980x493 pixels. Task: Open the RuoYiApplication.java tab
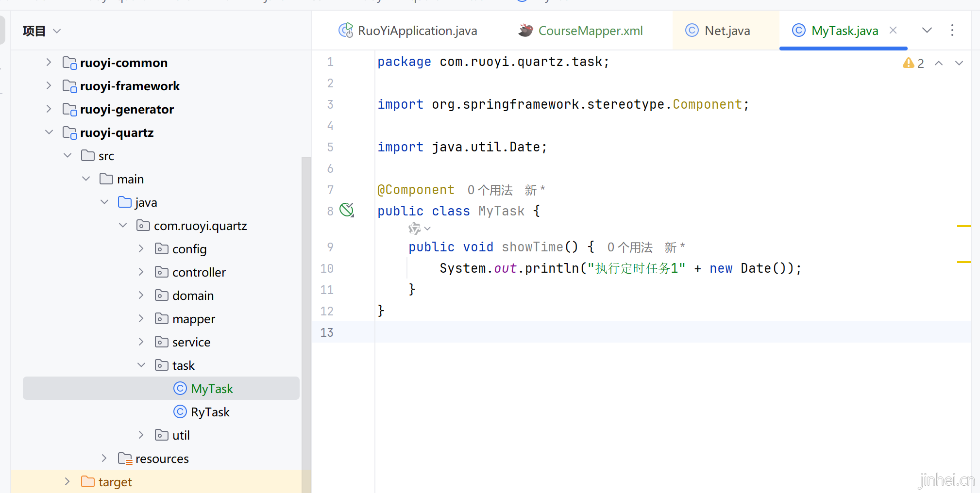click(x=408, y=31)
